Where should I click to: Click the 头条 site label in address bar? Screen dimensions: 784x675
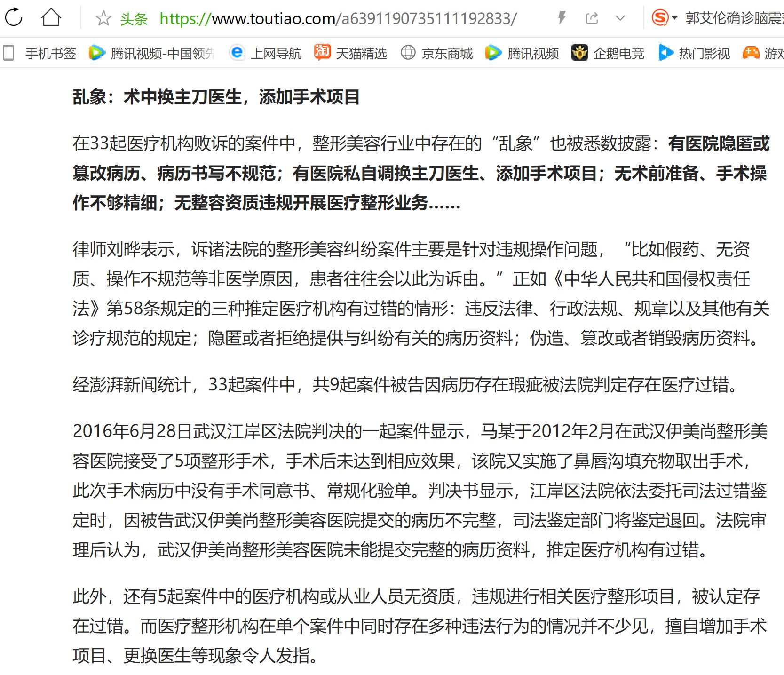pos(134,19)
